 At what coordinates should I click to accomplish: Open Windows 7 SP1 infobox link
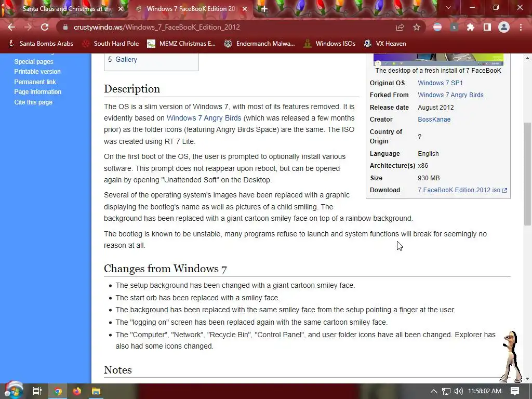click(x=440, y=83)
